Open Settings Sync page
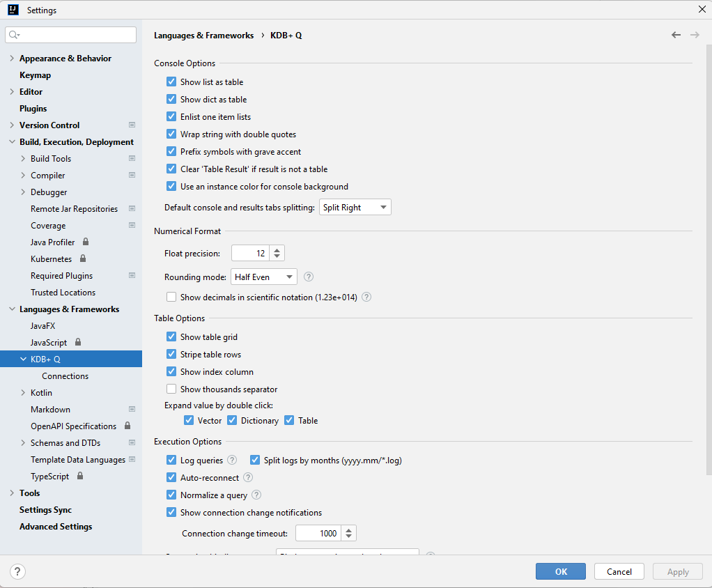 click(x=45, y=510)
